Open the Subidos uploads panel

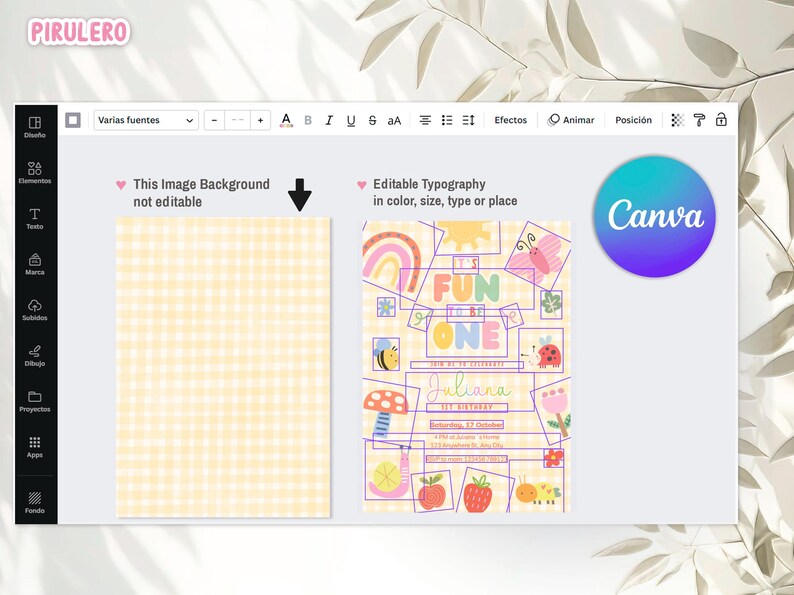pos(34,310)
